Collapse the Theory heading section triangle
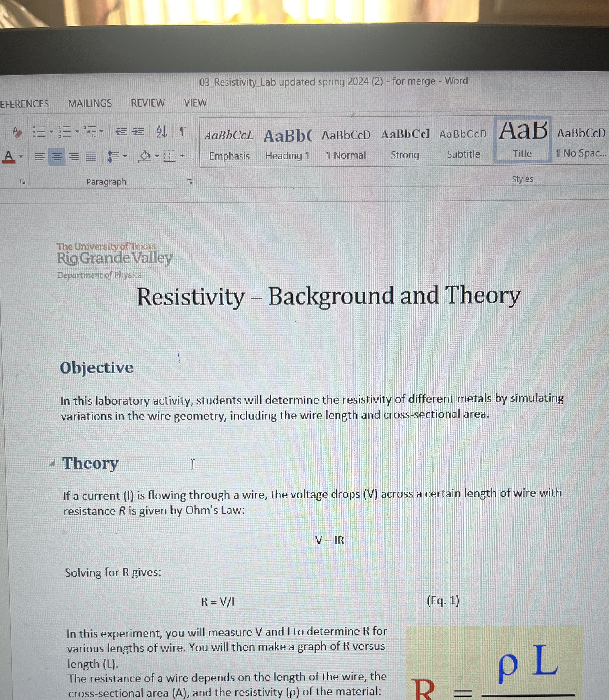Screen dimensions: 609x700 click(x=52, y=463)
